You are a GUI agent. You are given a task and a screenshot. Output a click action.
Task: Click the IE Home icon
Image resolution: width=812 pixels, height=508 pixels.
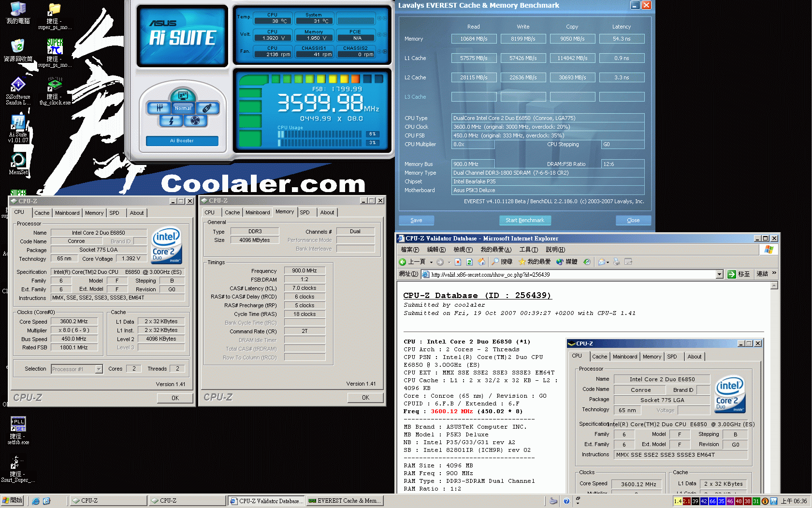[481, 262]
